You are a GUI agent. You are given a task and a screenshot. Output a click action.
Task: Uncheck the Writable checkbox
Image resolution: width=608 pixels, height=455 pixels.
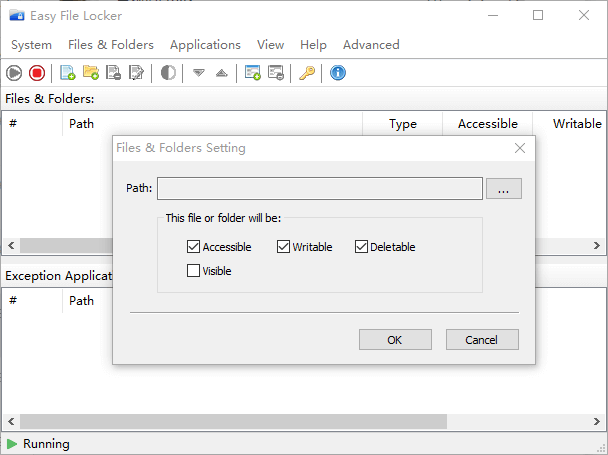point(284,247)
